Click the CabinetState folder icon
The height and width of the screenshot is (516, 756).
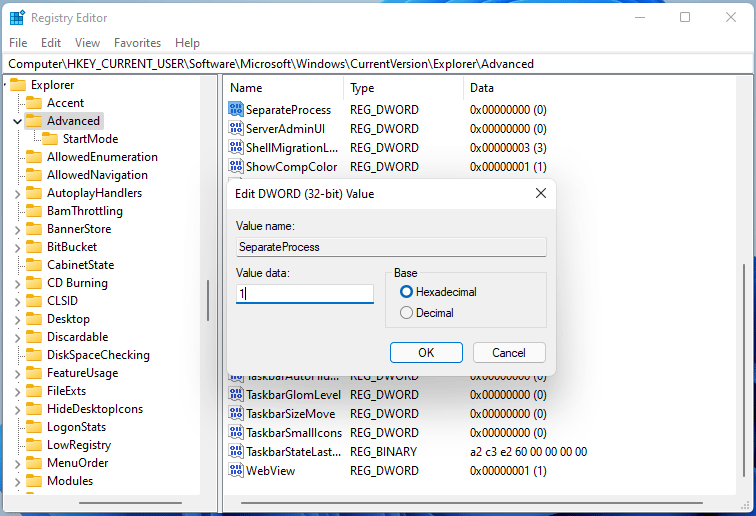tap(34, 265)
